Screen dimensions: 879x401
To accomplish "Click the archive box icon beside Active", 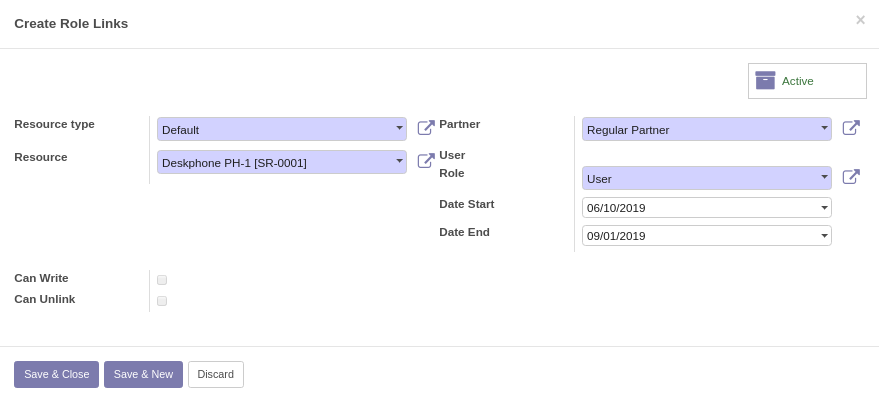I will click(765, 81).
